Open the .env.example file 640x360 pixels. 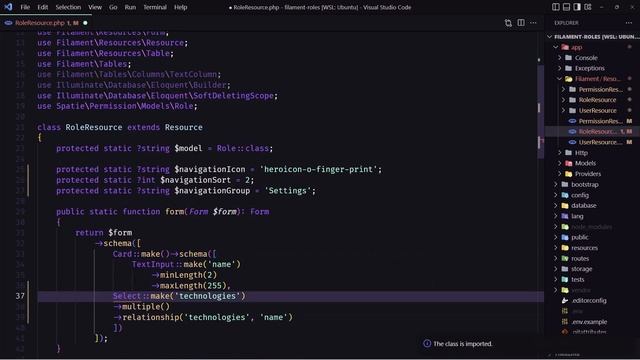tap(589, 322)
